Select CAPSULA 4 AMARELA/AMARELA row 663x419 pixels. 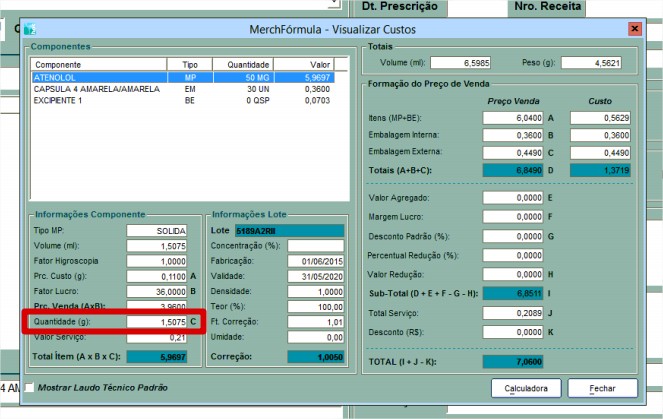click(184, 89)
